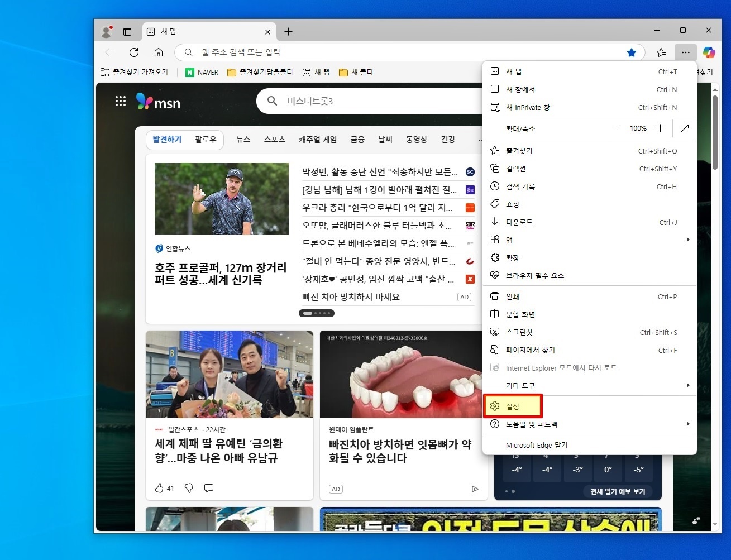Image resolution: width=731 pixels, height=560 pixels.
Task: Click the msn logo
Action: [159, 102]
